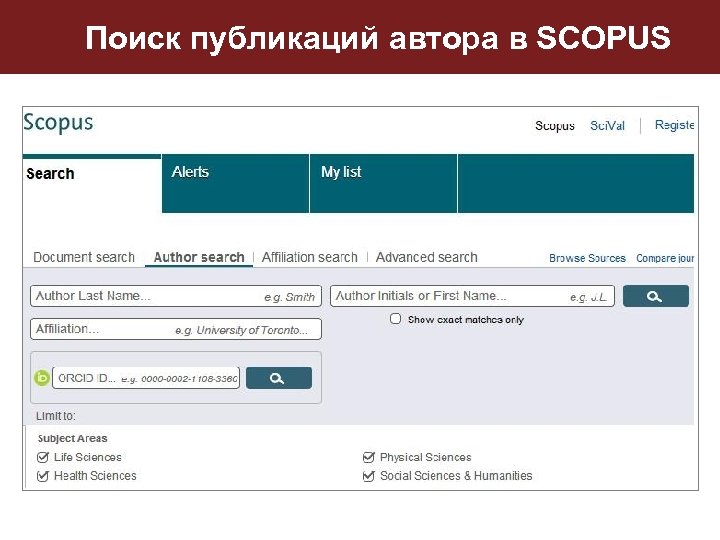This screenshot has height=540, width=720.
Task: Open the Search main tab
Action: [92, 184]
